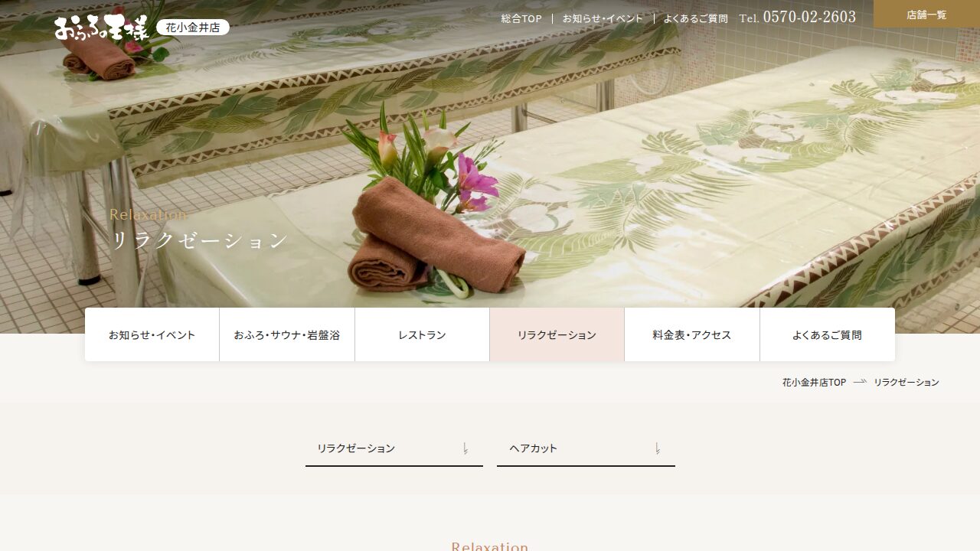
Task: Select the highlighted リラクゼーション tab
Action: coord(557,334)
